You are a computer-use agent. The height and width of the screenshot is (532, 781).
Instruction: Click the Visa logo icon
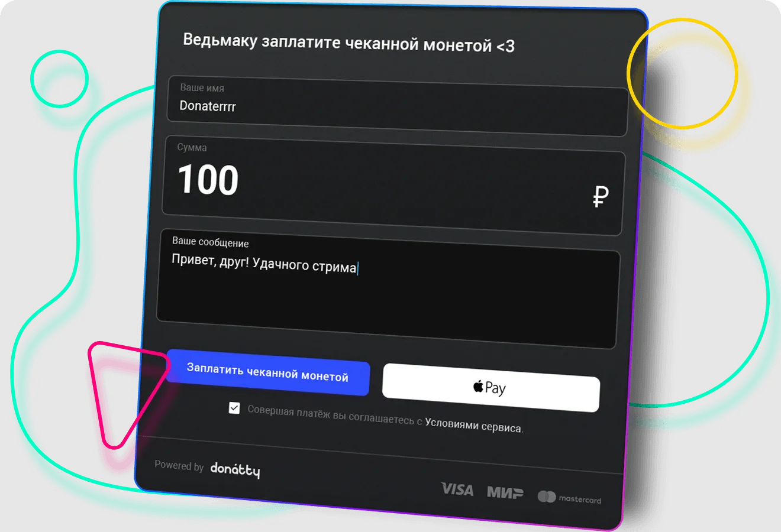pos(457,489)
